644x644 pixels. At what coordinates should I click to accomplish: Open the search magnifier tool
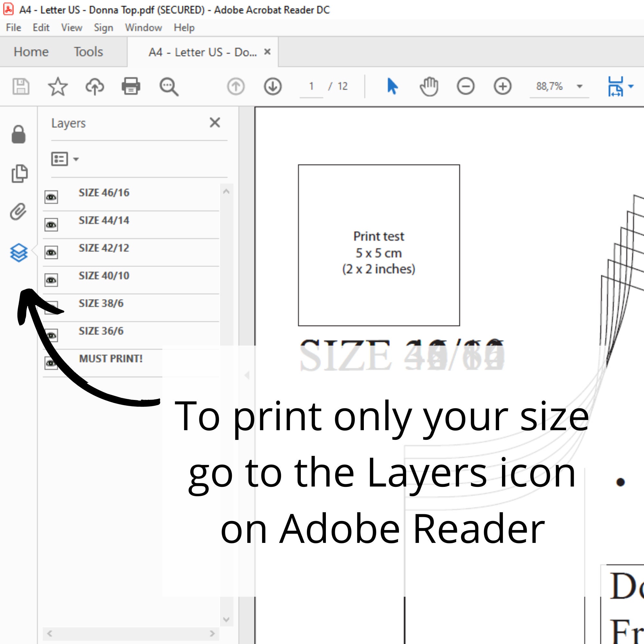click(x=169, y=87)
